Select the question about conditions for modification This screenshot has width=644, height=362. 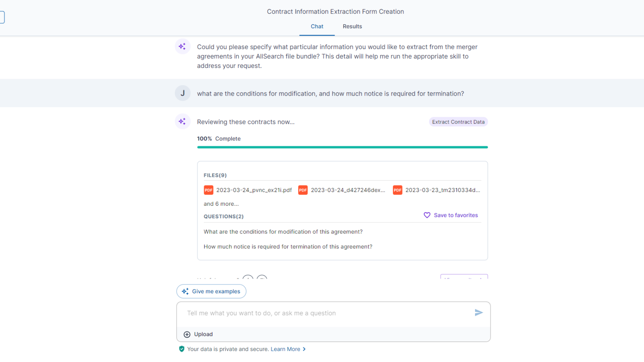283,232
